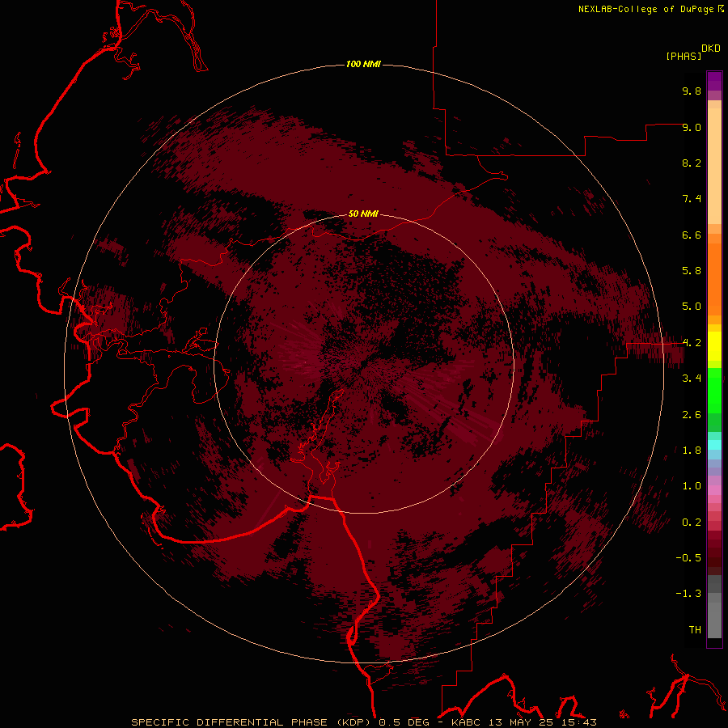Click the 1.8 value on the color scale
The height and width of the screenshot is (728, 728).
point(692,451)
